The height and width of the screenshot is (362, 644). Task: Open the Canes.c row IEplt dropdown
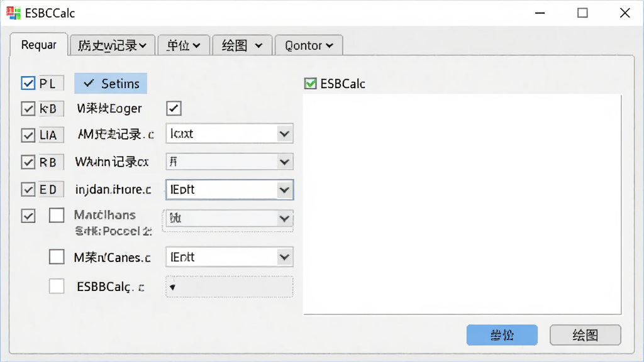(x=229, y=257)
